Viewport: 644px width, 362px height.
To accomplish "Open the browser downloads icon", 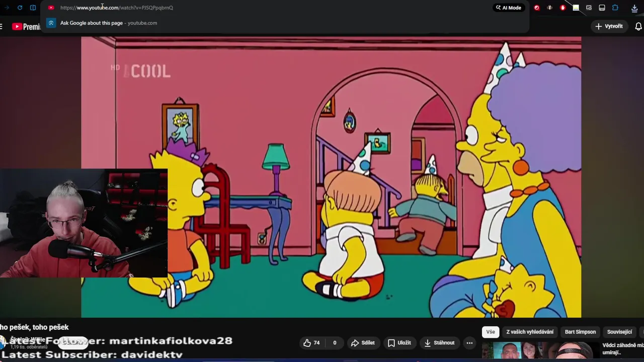I will (x=634, y=8).
